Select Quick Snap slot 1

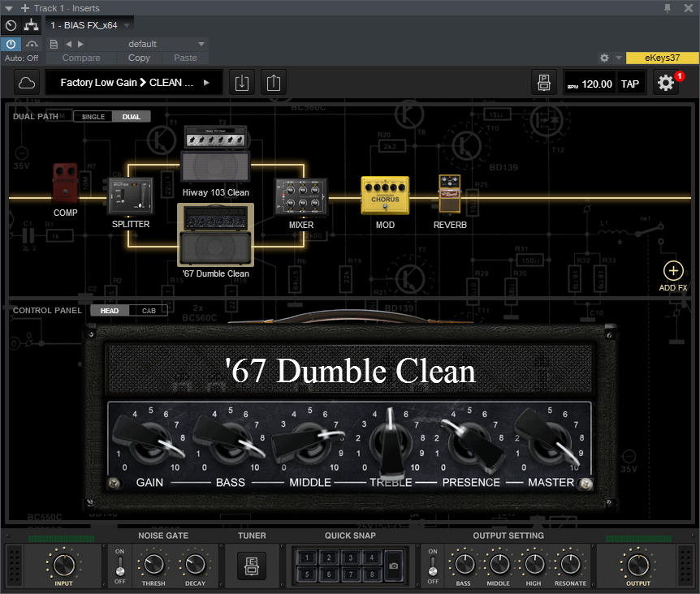coord(307,557)
